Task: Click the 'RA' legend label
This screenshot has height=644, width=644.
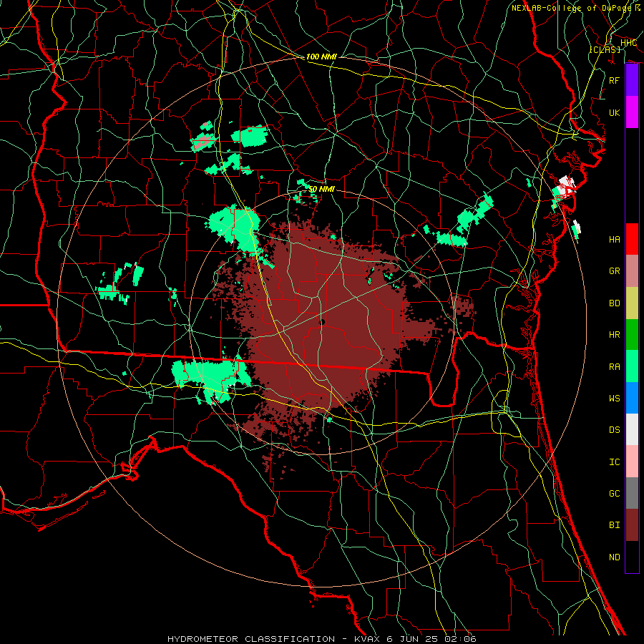Action: [615, 367]
